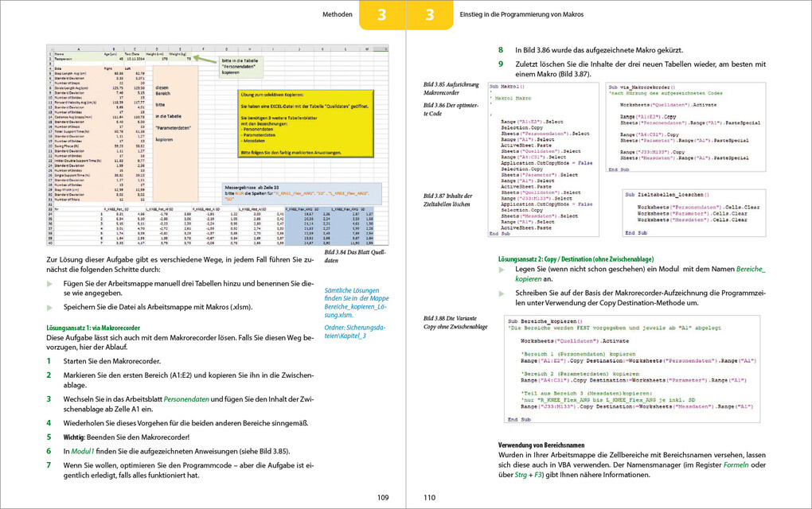Viewport: 812px width, 509px height.
Task: Click step 4 "Wiederholen Sie dieses Vorgehen"
Action: 186,422
